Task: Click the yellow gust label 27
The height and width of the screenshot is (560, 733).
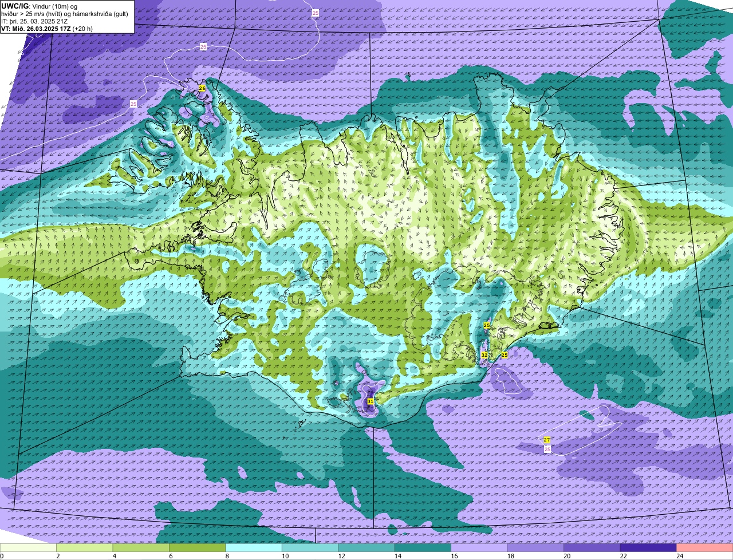Action: [547, 440]
